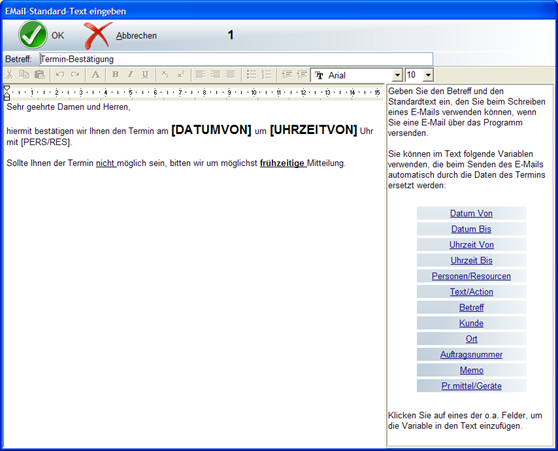Insert a numbered list
Viewport: 558px width, 451px height.
click(266, 74)
